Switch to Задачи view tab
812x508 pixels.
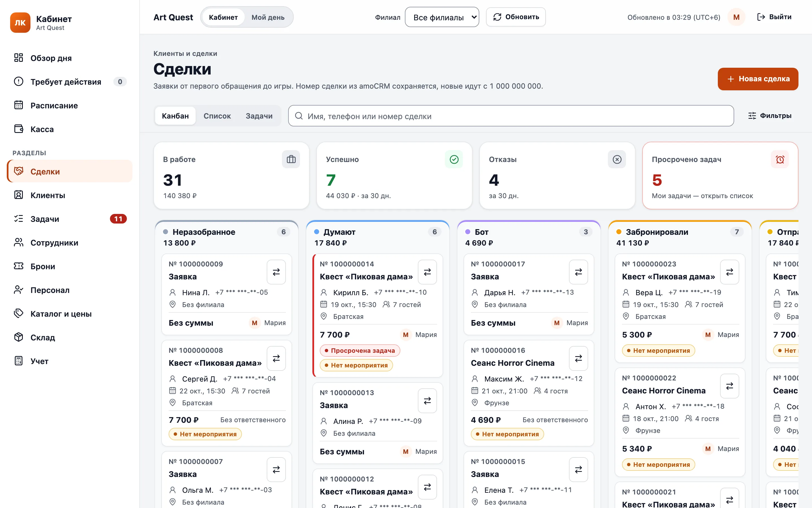(259, 116)
